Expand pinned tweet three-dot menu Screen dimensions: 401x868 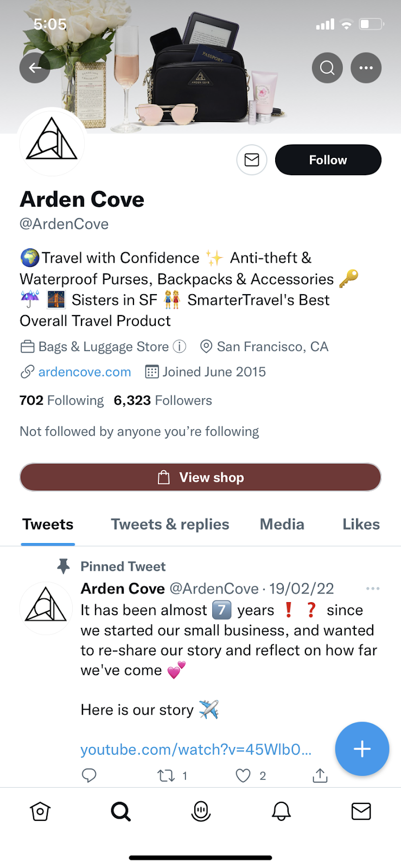pos(373,589)
